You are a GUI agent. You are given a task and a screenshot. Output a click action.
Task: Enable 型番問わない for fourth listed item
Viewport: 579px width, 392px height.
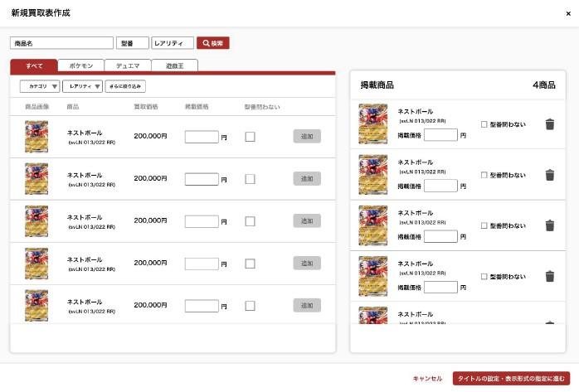click(484, 276)
